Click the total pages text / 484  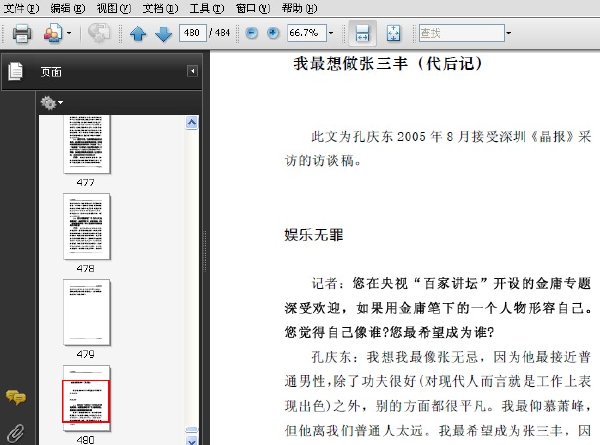pyautogui.click(x=220, y=33)
